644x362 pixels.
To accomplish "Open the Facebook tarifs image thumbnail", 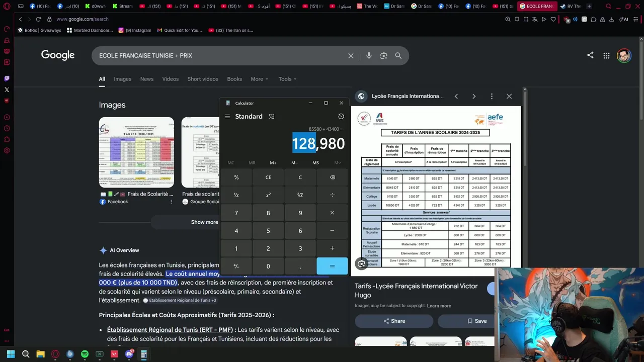I will [136, 152].
